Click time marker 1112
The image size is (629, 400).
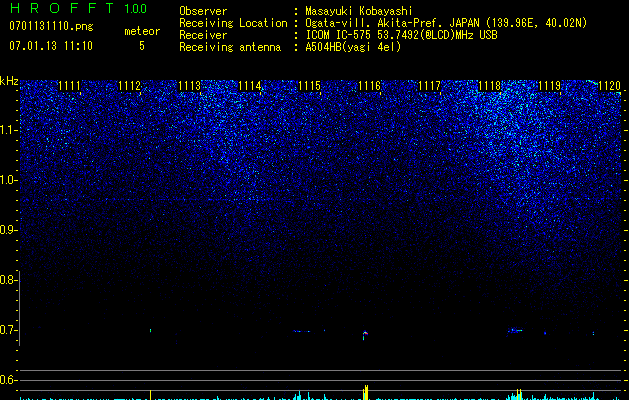130,86
